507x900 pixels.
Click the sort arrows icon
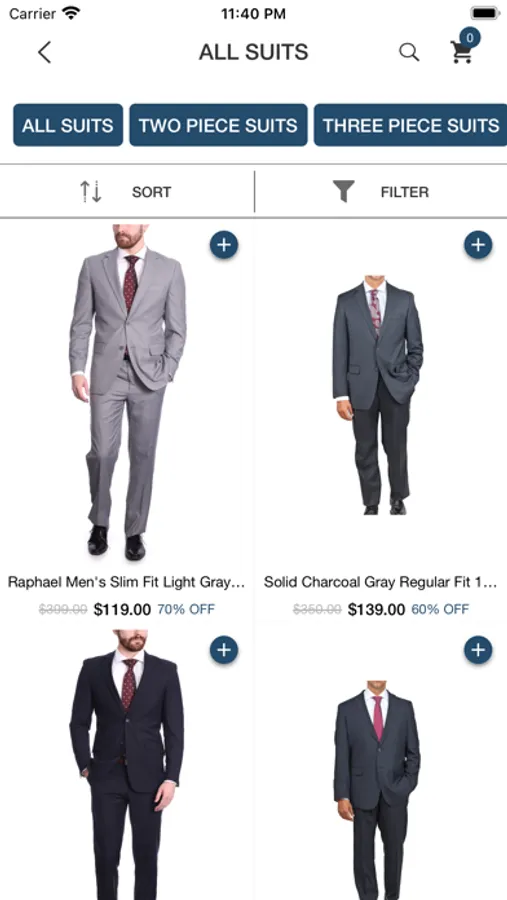point(91,192)
